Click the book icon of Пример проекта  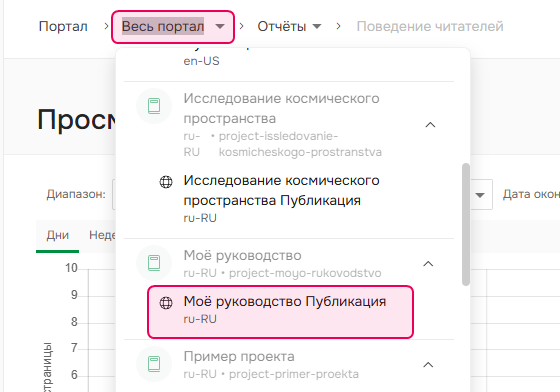[x=154, y=364]
